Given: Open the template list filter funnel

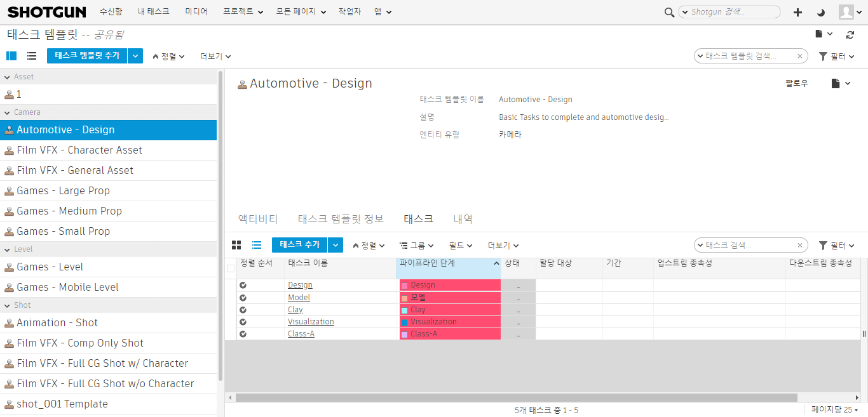Looking at the screenshot, I should click(x=836, y=56).
